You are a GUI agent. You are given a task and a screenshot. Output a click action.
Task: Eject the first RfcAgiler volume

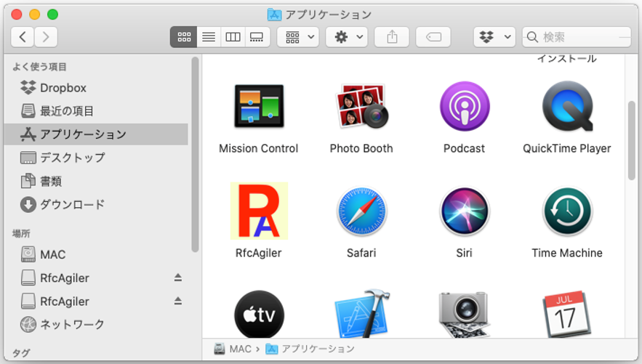pyautogui.click(x=177, y=278)
